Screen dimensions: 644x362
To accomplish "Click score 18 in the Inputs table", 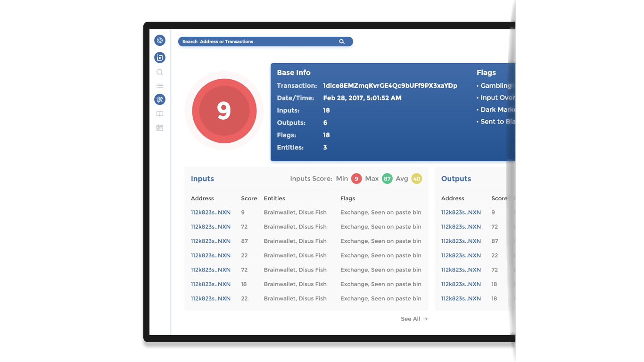I will tap(244, 284).
